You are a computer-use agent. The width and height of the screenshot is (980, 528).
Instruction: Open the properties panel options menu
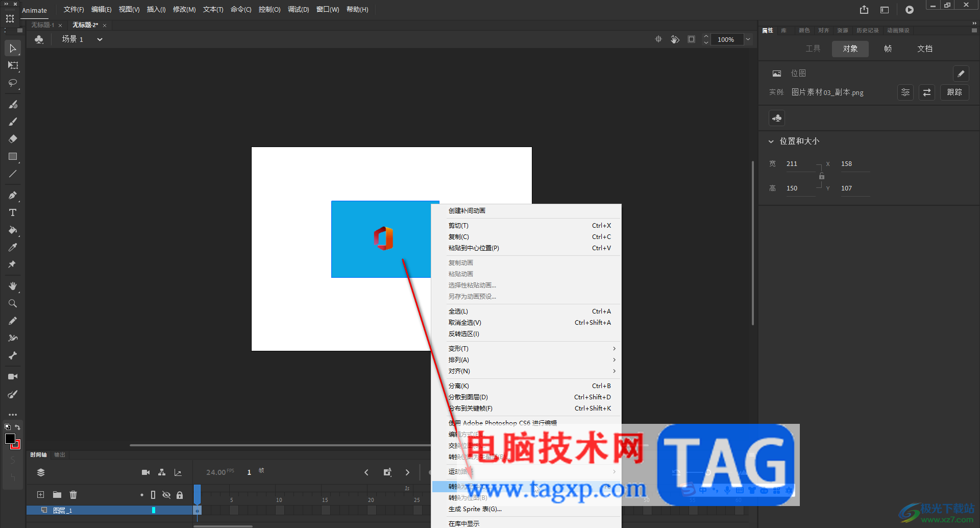click(x=974, y=31)
